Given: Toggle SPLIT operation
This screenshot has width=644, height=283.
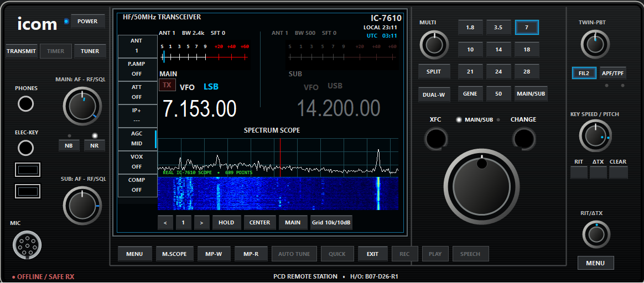Looking at the screenshot, I should (x=434, y=71).
